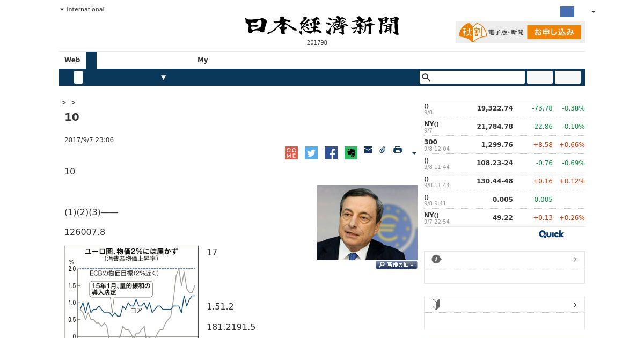Select the 108.23-24 exchange rate row
The height and width of the screenshot is (338, 644).
pyautogui.click(x=504, y=163)
